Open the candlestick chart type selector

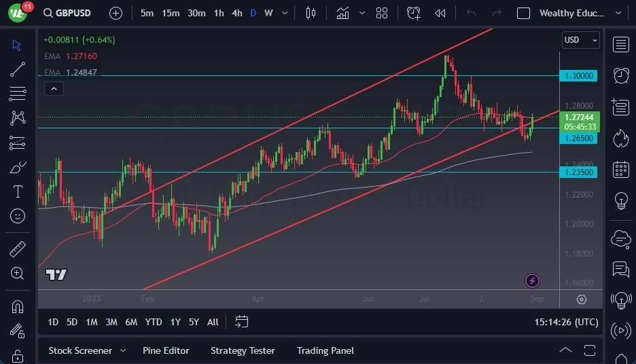311,13
